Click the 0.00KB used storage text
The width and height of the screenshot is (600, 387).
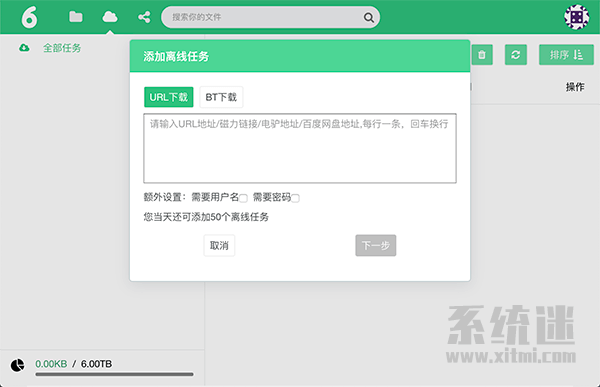pos(51,364)
